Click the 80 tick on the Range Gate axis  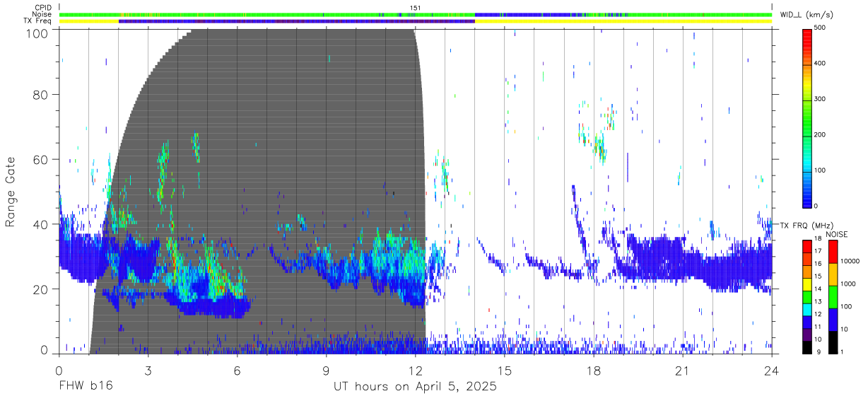[41, 95]
